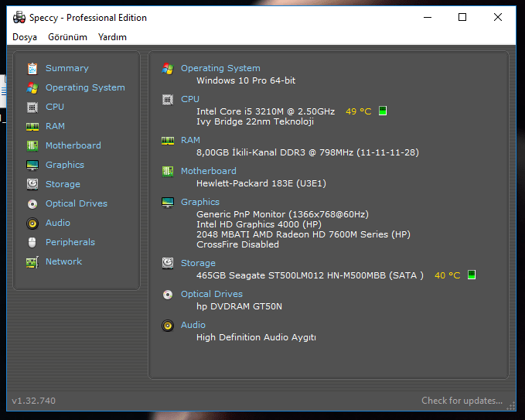The width and height of the screenshot is (525, 420).
Task: Click the 40 °C storage temperature value
Action: (448, 275)
